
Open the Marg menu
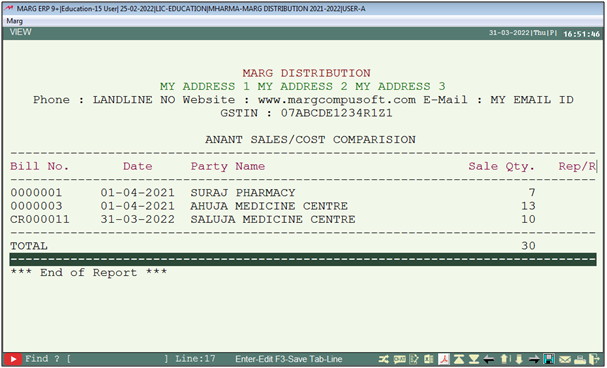pos(15,21)
